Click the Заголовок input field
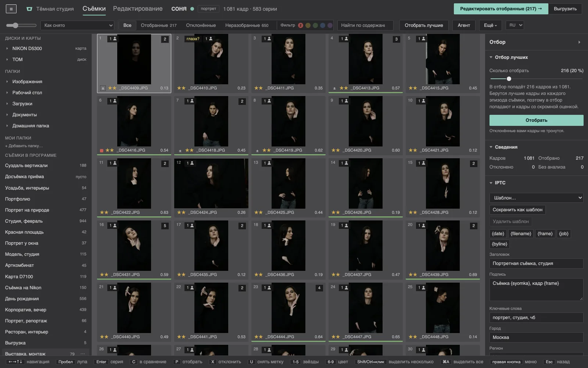The height and width of the screenshot is (368, 588). point(537,263)
